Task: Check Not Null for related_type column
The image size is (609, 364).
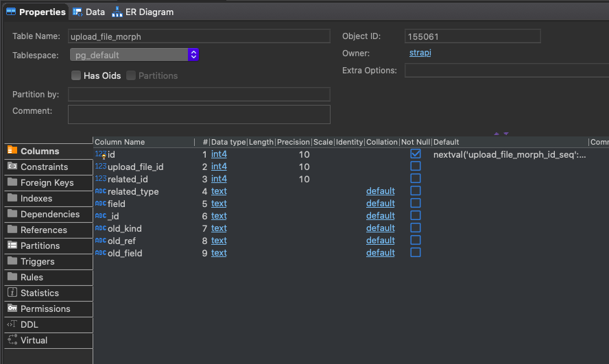Action: point(415,191)
